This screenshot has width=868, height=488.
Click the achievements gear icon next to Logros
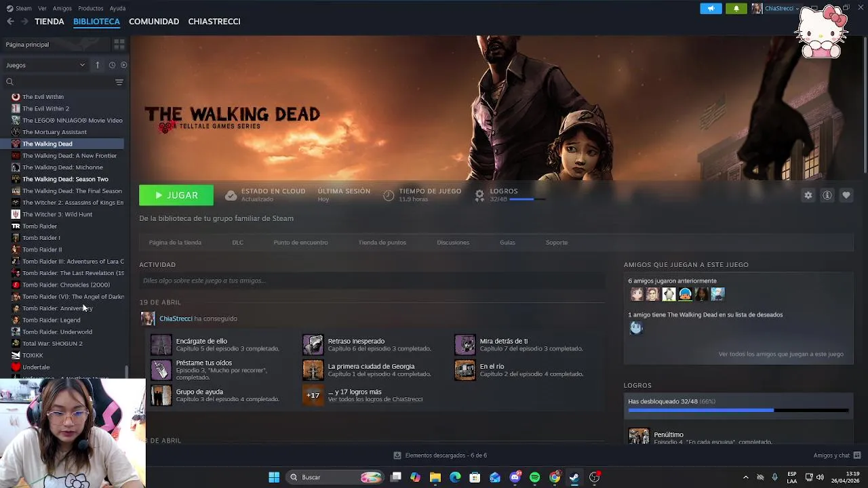[x=479, y=195]
